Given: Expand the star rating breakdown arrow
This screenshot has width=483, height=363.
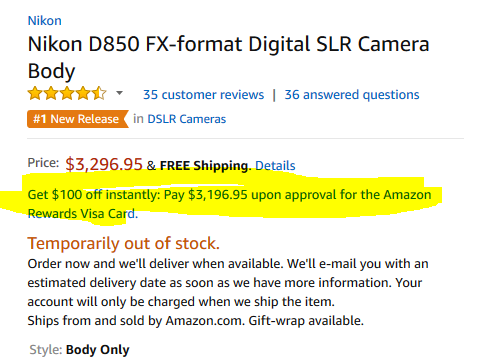Looking at the screenshot, I should pos(119,93).
